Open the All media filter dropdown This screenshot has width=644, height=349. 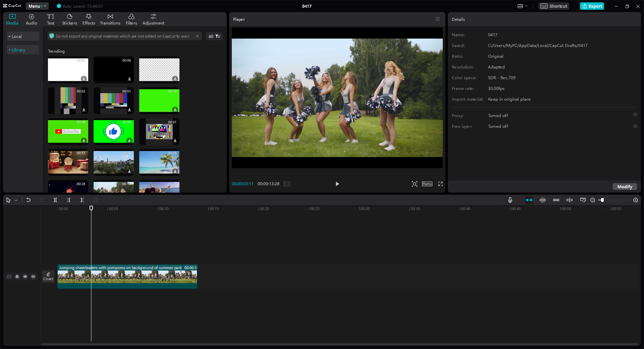(214, 36)
